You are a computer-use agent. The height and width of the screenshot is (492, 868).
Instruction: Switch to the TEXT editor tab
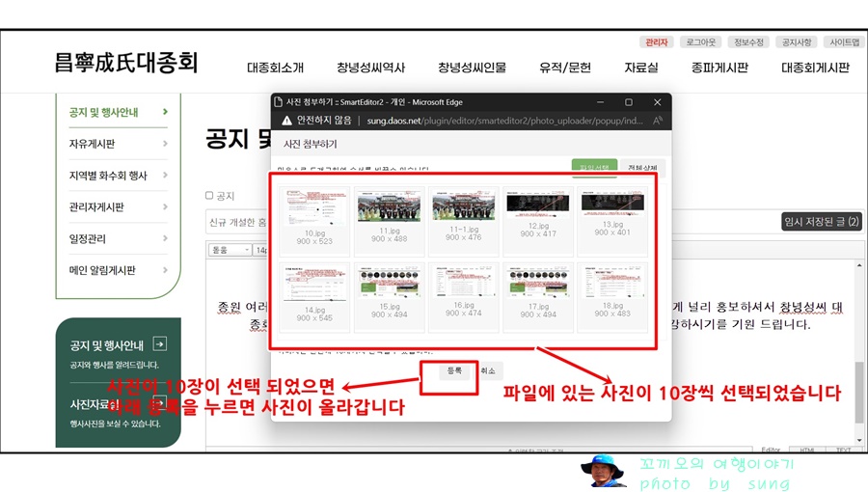coord(843,450)
